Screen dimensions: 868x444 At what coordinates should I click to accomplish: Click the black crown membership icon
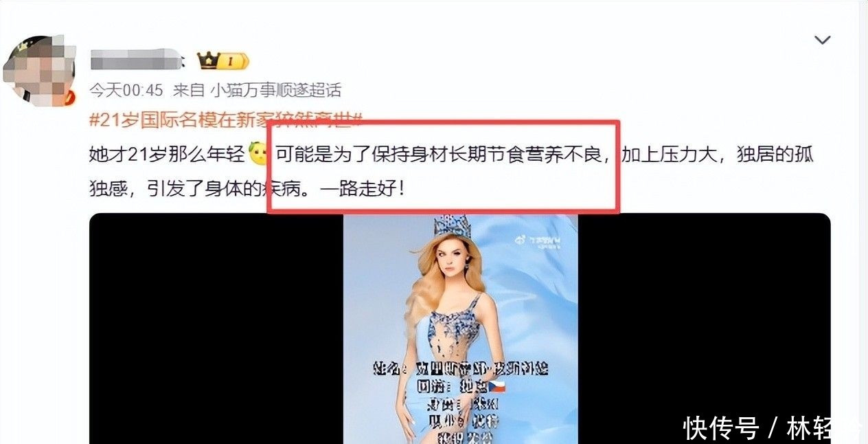208,61
